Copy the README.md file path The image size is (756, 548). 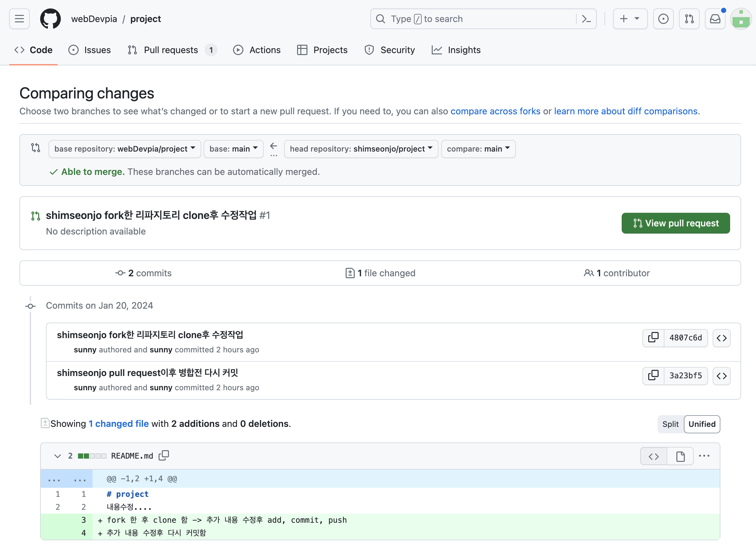click(x=163, y=455)
